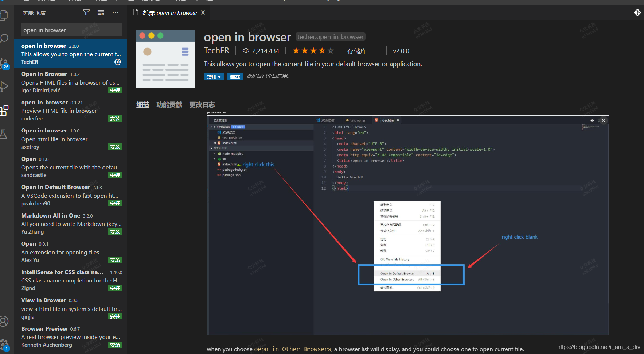Select open in browser 2.0.0 by TechER
Viewport: 644px width, 354px height.
[x=71, y=54]
